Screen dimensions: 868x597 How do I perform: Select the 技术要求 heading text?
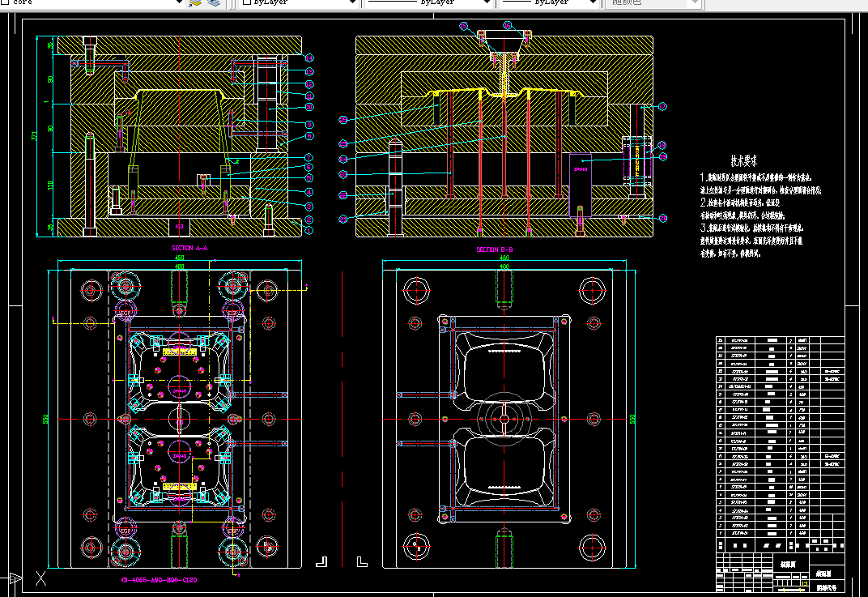coord(743,161)
